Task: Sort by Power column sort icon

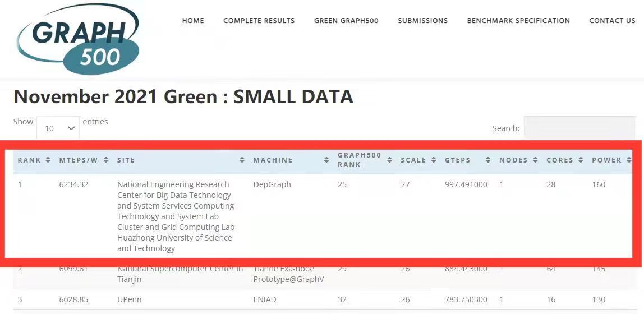Action: pyautogui.click(x=628, y=160)
